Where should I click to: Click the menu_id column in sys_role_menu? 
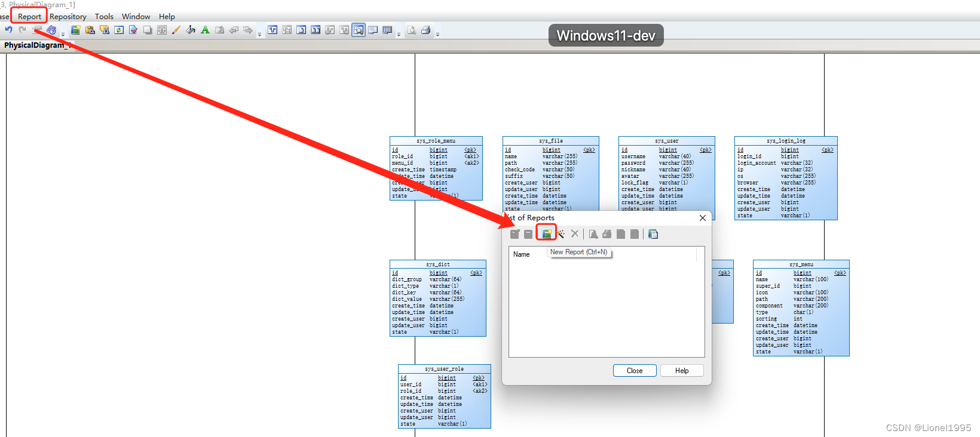coord(402,163)
